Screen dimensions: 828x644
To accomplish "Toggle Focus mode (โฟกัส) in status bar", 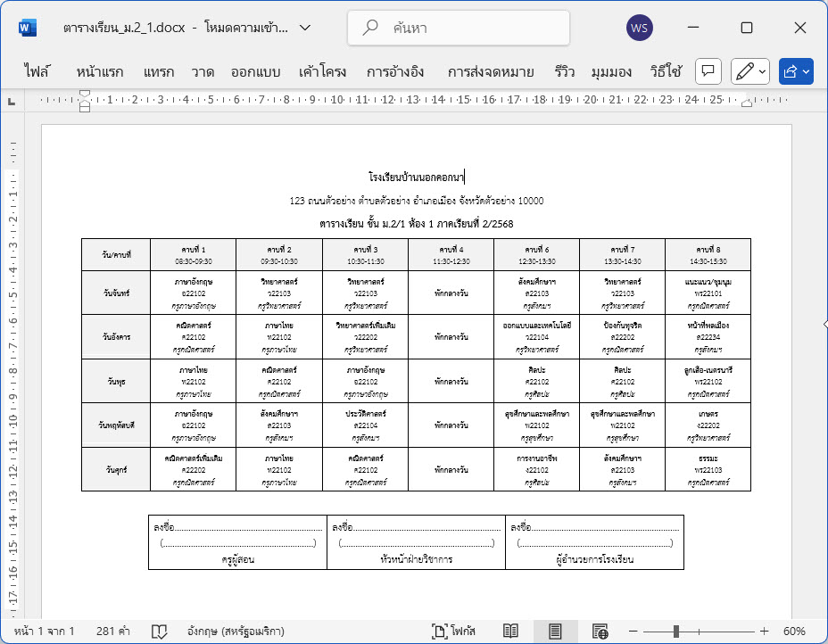I will click(453, 631).
